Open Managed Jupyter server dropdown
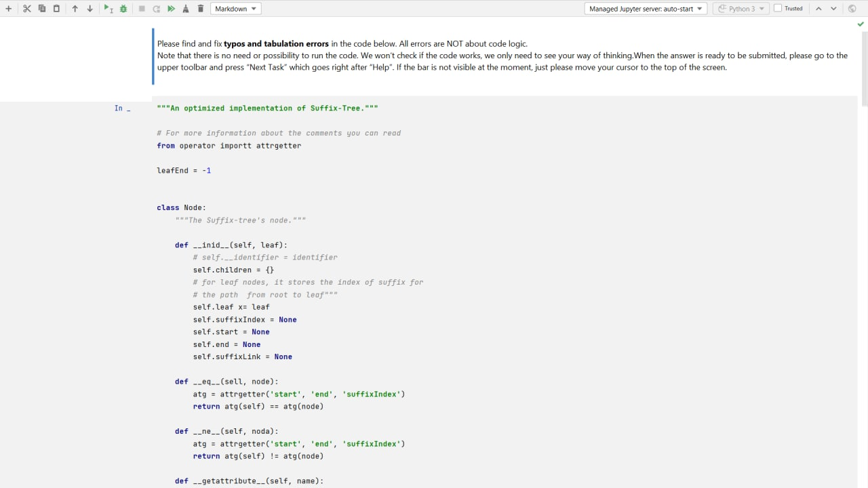The image size is (868, 488). 646,9
